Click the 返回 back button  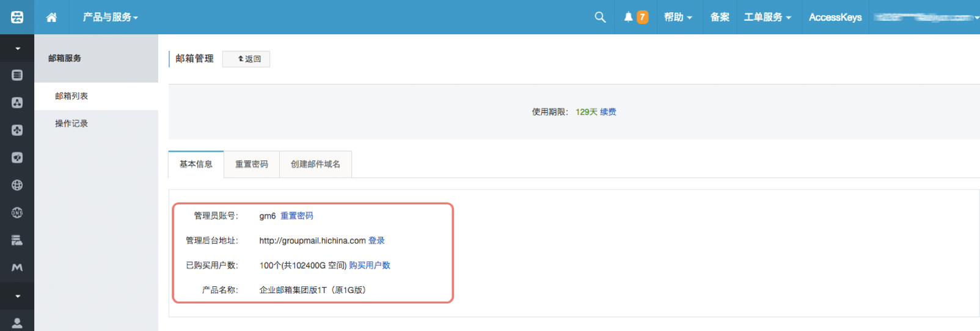(246, 59)
